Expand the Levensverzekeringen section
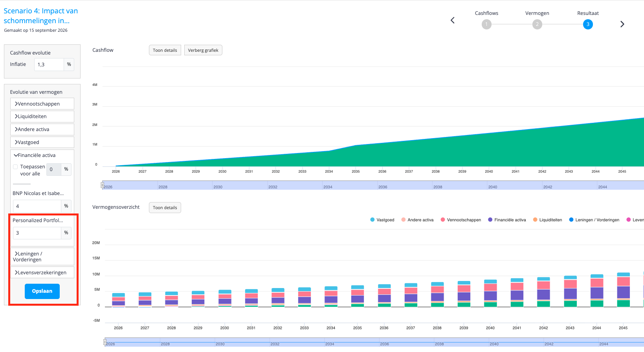 pos(42,272)
